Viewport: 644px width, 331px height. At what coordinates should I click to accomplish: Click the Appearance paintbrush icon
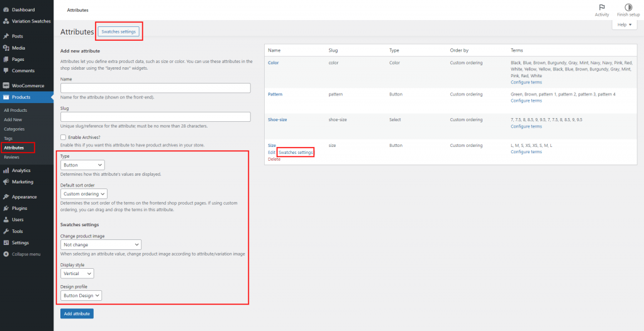click(6, 197)
